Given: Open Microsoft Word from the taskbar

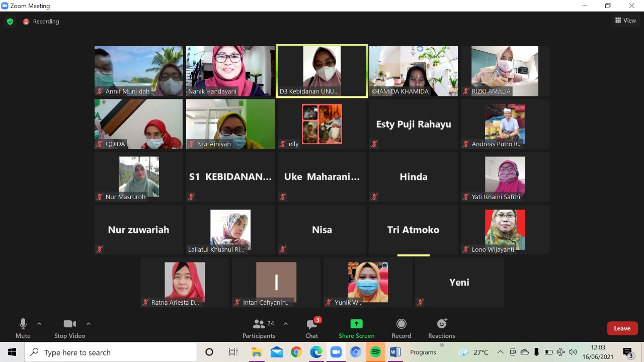Looking at the screenshot, I should (x=395, y=352).
